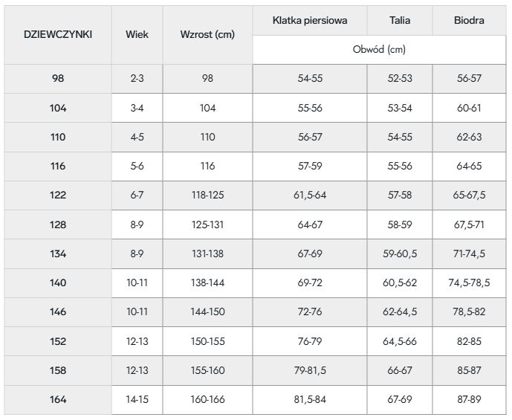Click the Wzrost (cm) header cell
The image size is (512, 420).
(x=207, y=35)
